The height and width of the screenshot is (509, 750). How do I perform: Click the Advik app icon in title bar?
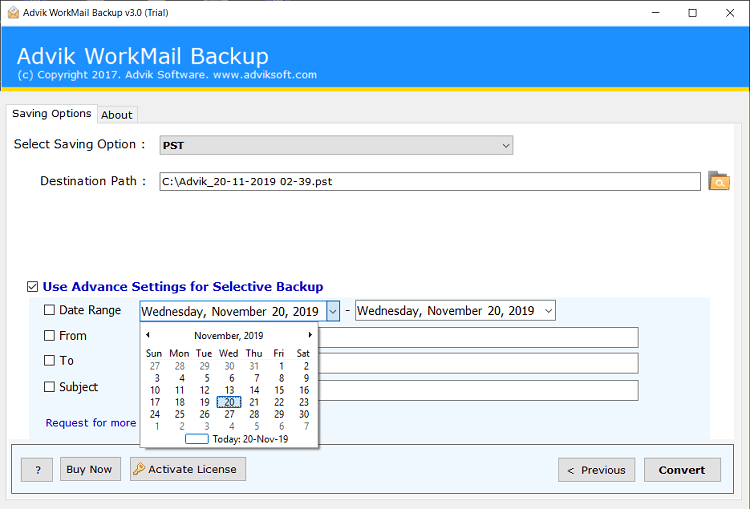[x=13, y=12]
